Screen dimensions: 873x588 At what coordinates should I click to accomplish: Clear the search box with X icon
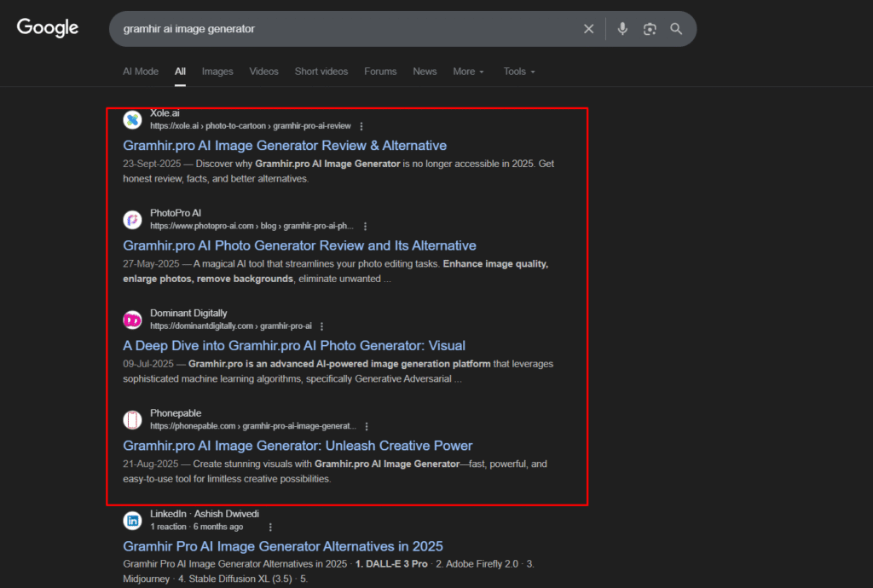point(588,29)
